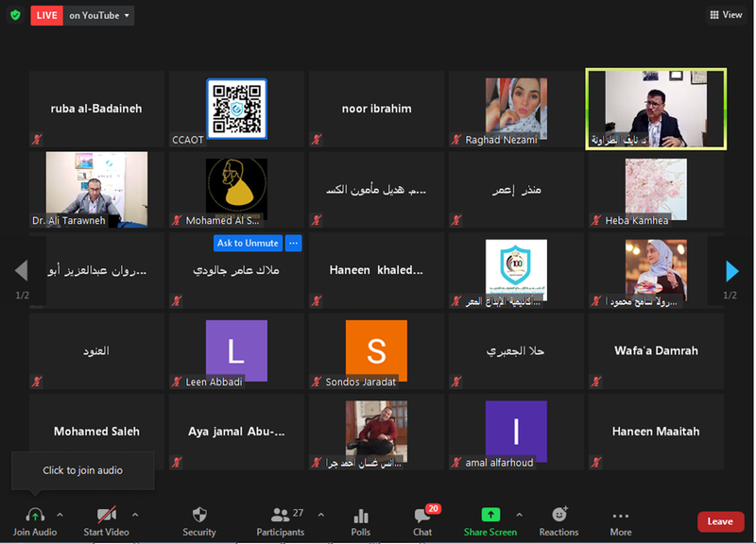The width and height of the screenshot is (756, 544).
Task: Click the Ask to Unmute button
Action: point(248,243)
